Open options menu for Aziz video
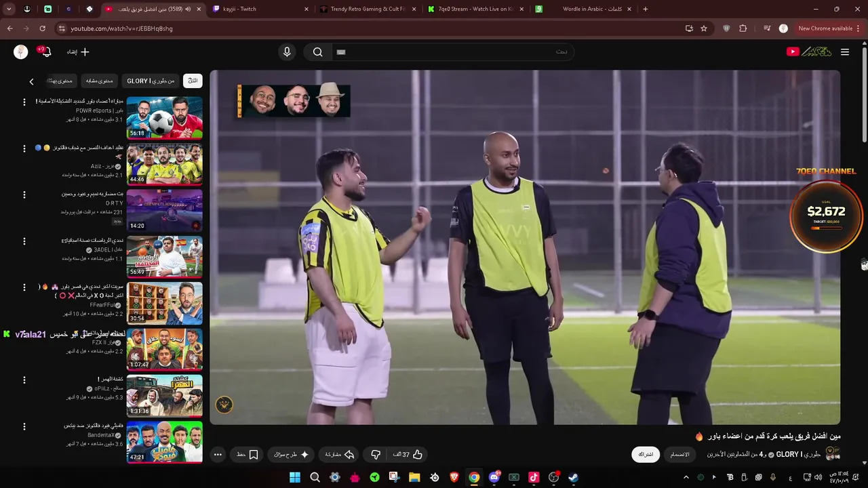 pos(24,148)
